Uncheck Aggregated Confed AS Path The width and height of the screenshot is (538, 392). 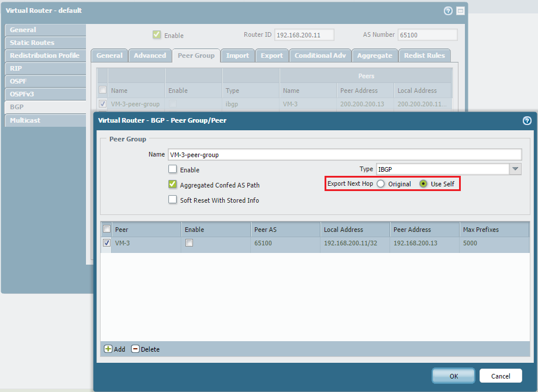(x=173, y=185)
